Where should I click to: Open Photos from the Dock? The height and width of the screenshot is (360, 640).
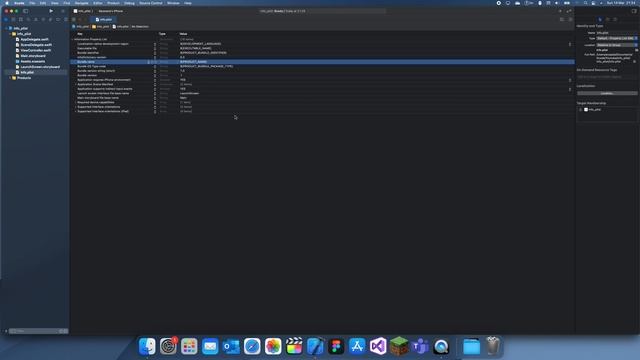[x=273, y=346]
